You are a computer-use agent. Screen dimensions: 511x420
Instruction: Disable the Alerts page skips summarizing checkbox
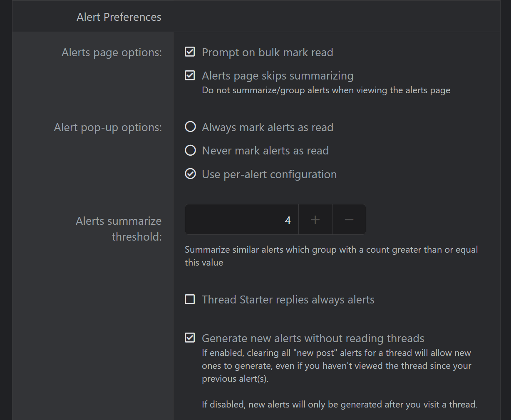point(190,75)
